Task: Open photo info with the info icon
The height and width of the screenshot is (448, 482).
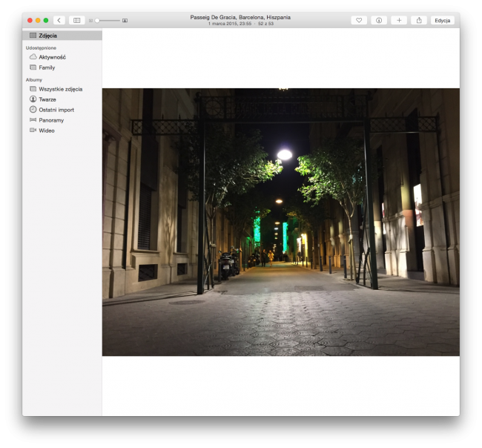Action: tap(379, 20)
